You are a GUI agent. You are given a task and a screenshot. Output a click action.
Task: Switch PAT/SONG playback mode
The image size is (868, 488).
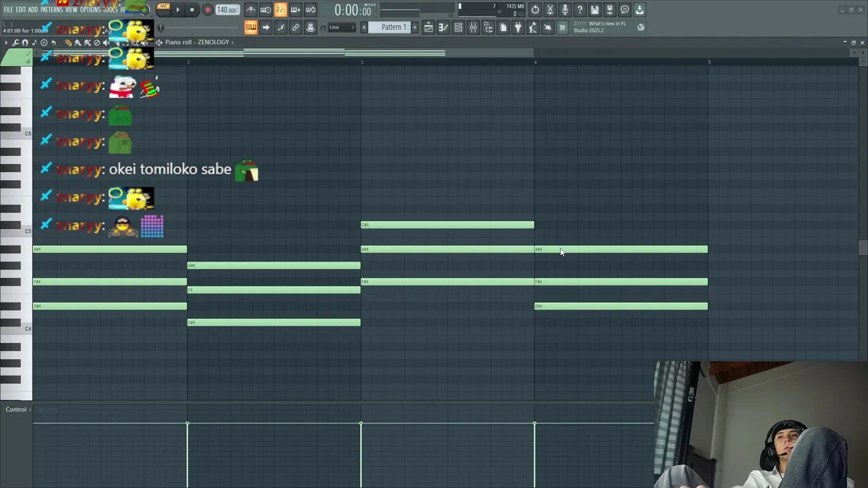pos(163,9)
